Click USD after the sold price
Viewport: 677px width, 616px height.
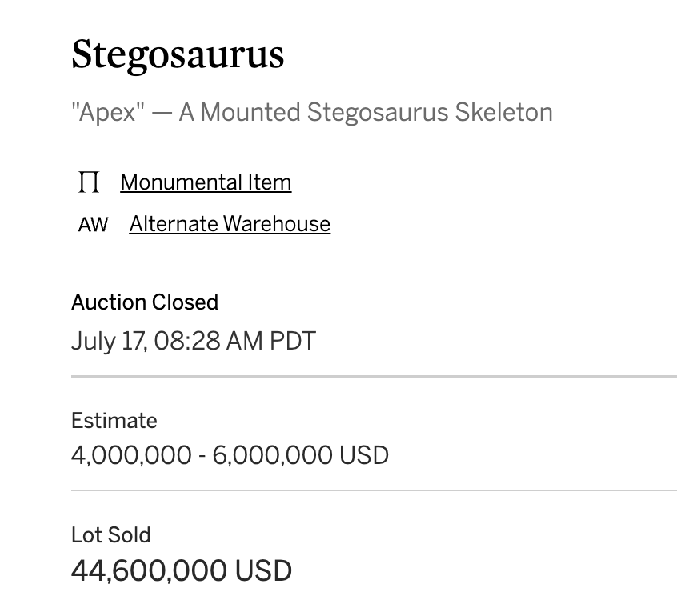tap(263, 570)
